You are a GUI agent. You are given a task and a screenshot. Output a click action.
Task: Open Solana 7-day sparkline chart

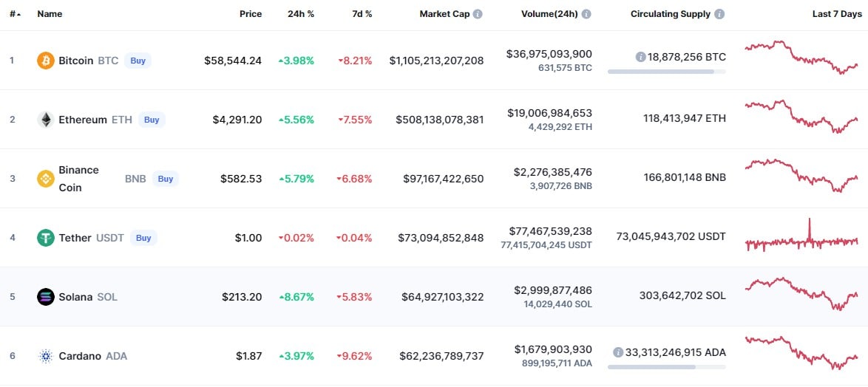(801, 293)
